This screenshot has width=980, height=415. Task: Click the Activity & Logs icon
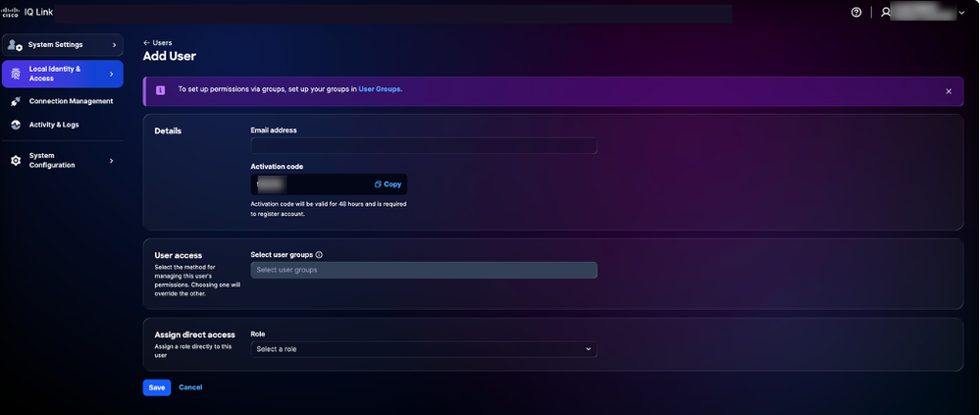coord(16,125)
